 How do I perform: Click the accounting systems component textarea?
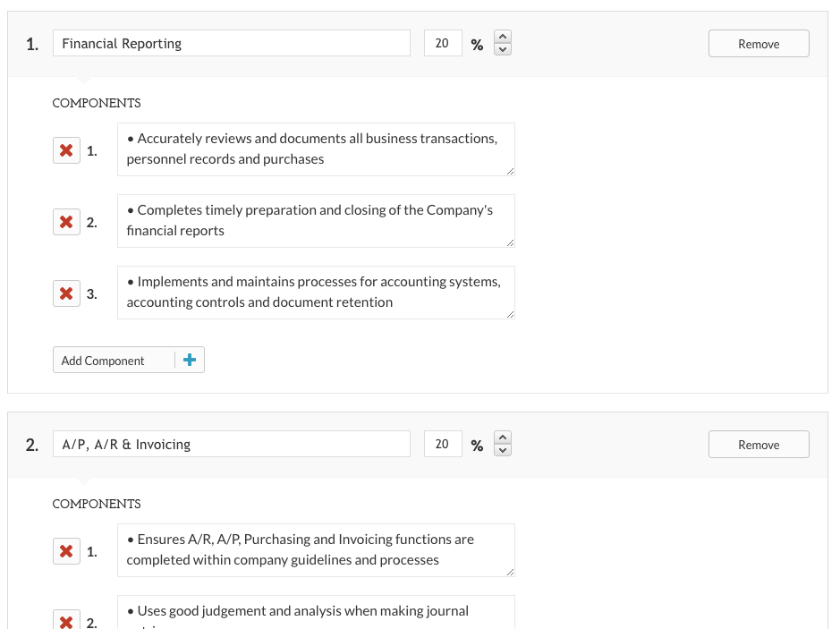[x=316, y=292]
